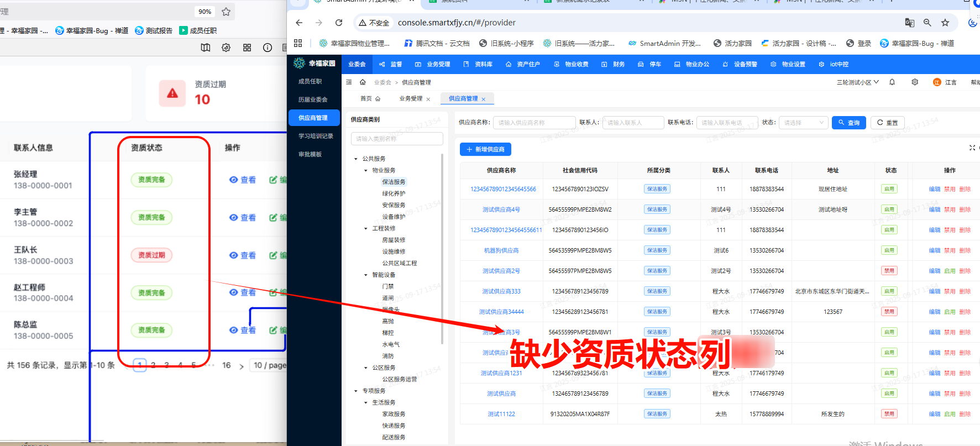Focus the 供应商名称 search input
This screenshot has width=980, height=446.
534,123
